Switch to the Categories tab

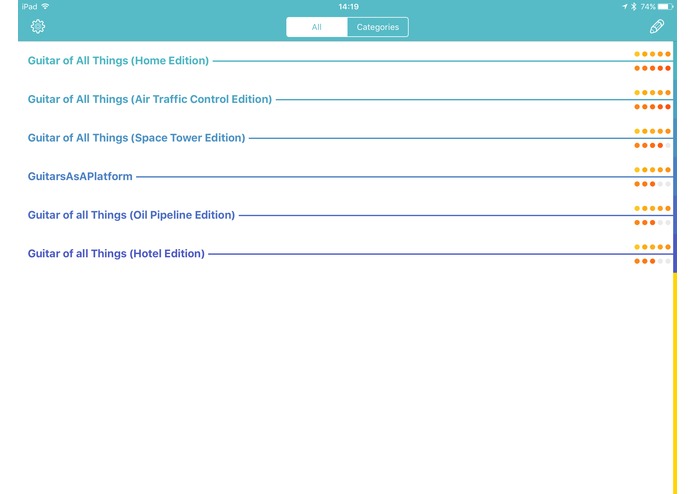point(378,27)
